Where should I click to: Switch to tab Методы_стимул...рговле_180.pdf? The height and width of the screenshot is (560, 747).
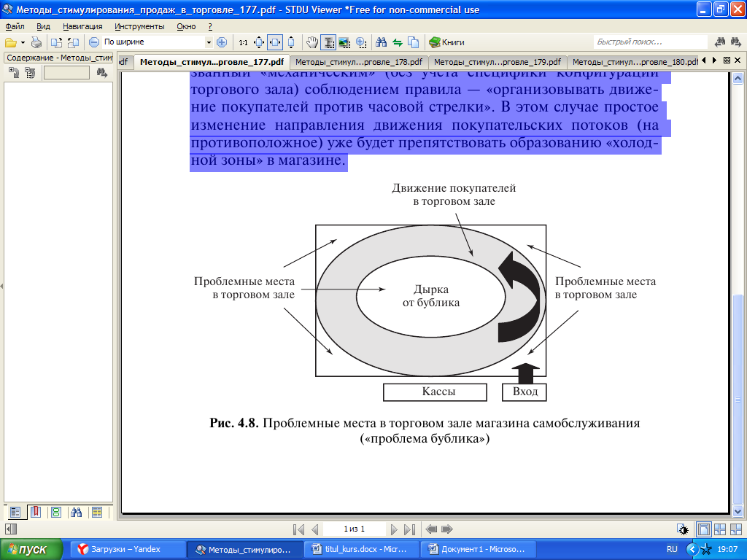634,62
